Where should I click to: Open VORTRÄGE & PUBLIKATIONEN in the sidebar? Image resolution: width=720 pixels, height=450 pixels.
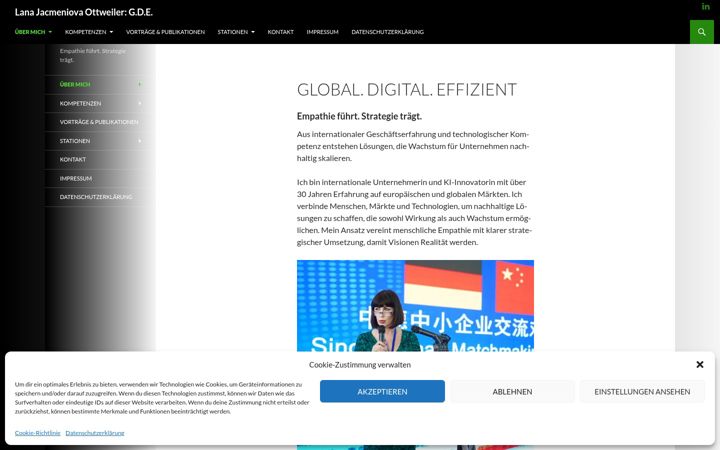[x=99, y=122]
